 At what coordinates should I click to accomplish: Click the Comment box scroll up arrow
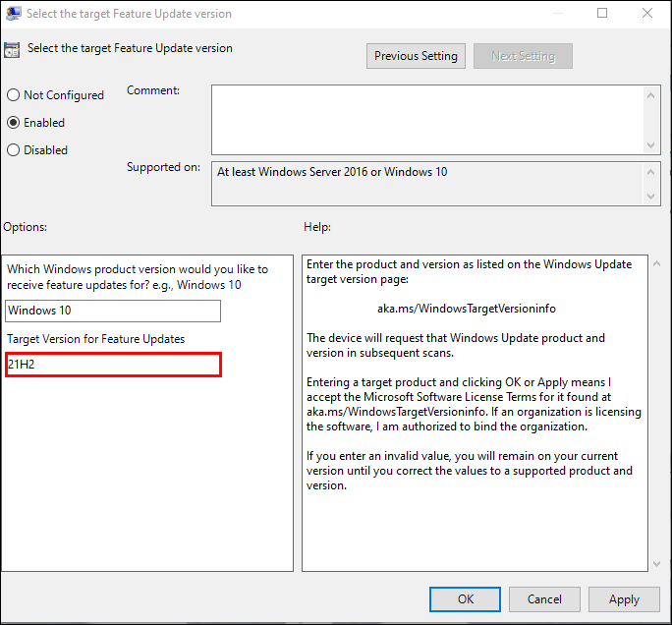tap(651, 95)
